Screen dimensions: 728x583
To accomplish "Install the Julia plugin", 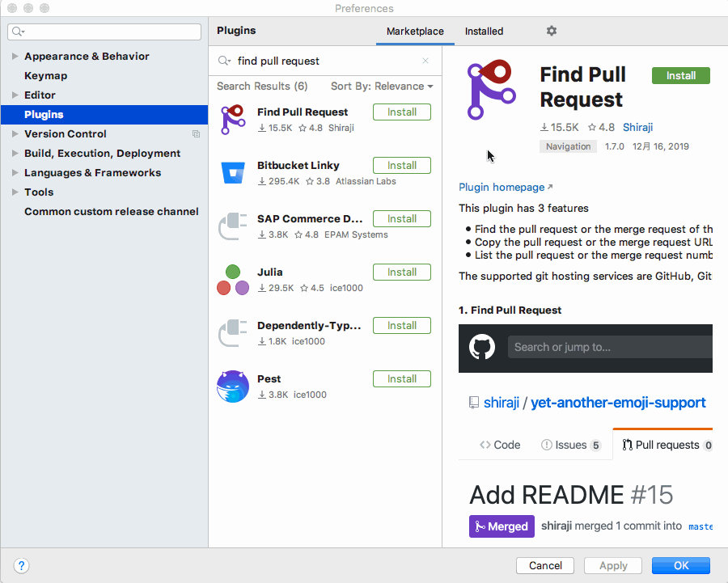I will (x=401, y=272).
